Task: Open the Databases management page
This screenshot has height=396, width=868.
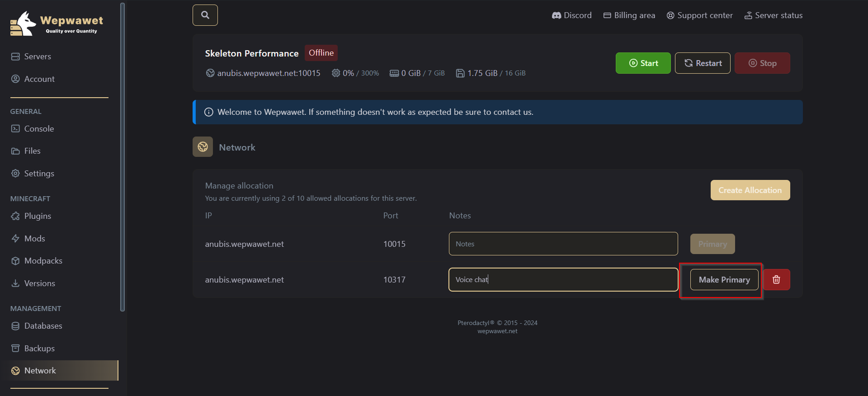Action: (x=43, y=326)
